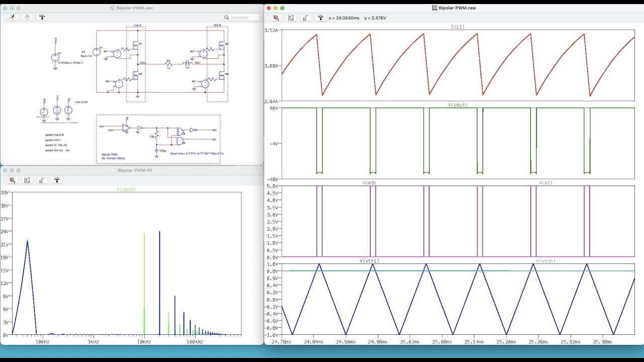Select the 10k resistor in the control circuit
This screenshot has width=644, height=362.
pos(156,135)
